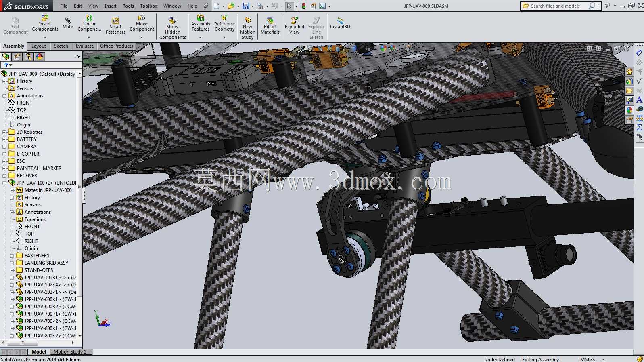Image resolution: width=644 pixels, height=362 pixels.
Task: Open Reference Geometry tool
Action: pos(224,23)
